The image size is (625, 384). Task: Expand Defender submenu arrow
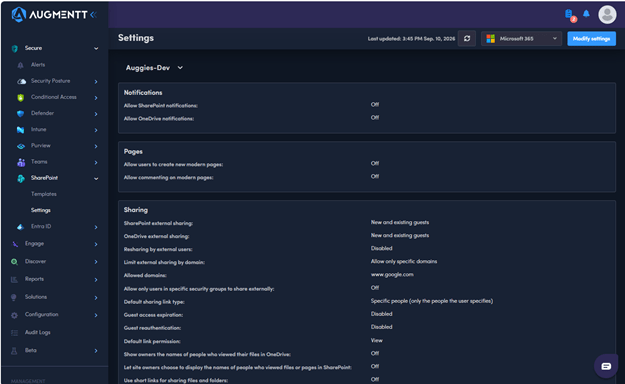[x=96, y=114]
